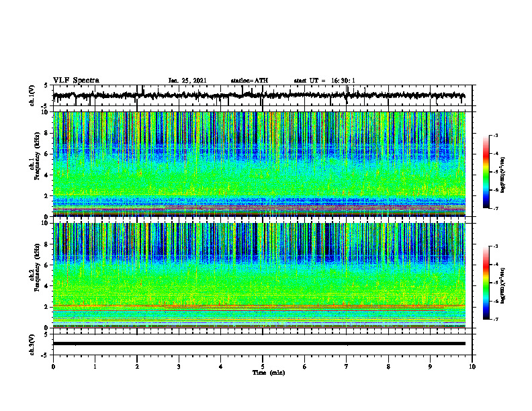Click the "-7" tick on ch.2 colorbar
The width and height of the screenshot is (532, 411).
tap(495, 320)
